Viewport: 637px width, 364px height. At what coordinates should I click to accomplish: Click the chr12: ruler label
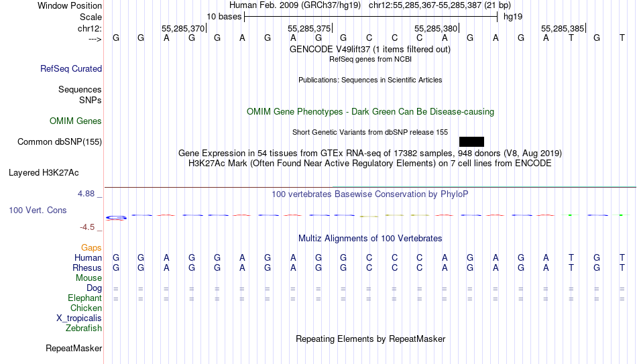(x=90, y=28)
